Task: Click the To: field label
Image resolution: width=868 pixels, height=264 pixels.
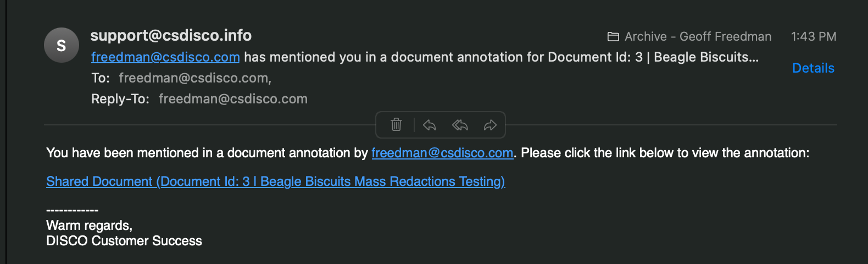Action: pos(101,78)
